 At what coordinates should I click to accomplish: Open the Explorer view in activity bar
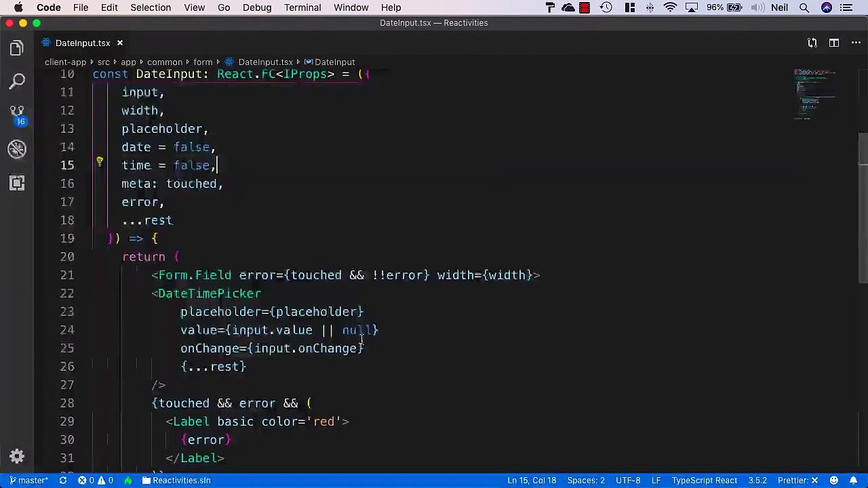(x=17, y=48)
